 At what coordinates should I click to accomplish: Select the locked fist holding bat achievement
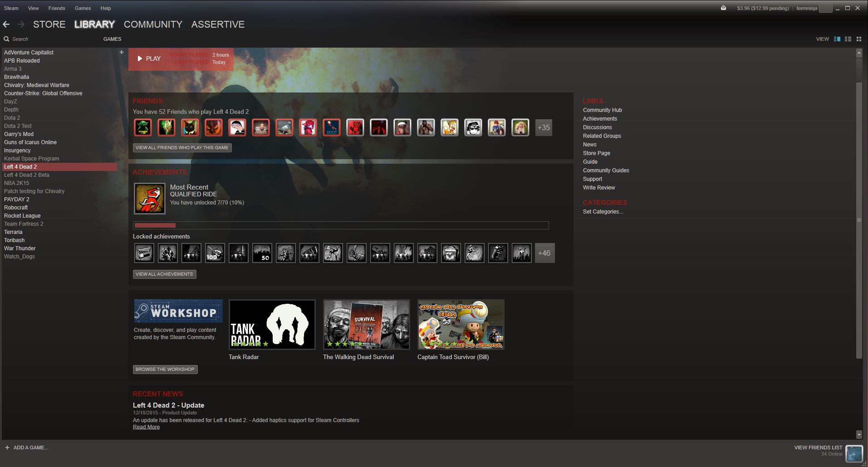pyautogui.click(x=356, y=253)
